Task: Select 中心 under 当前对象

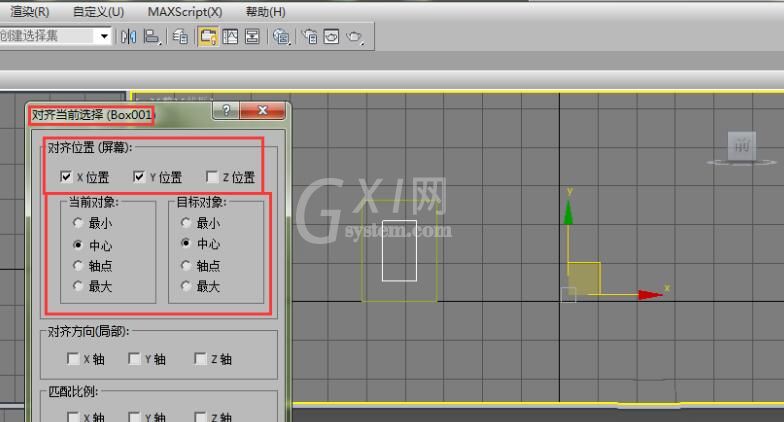Action: [x=78, y=244]
